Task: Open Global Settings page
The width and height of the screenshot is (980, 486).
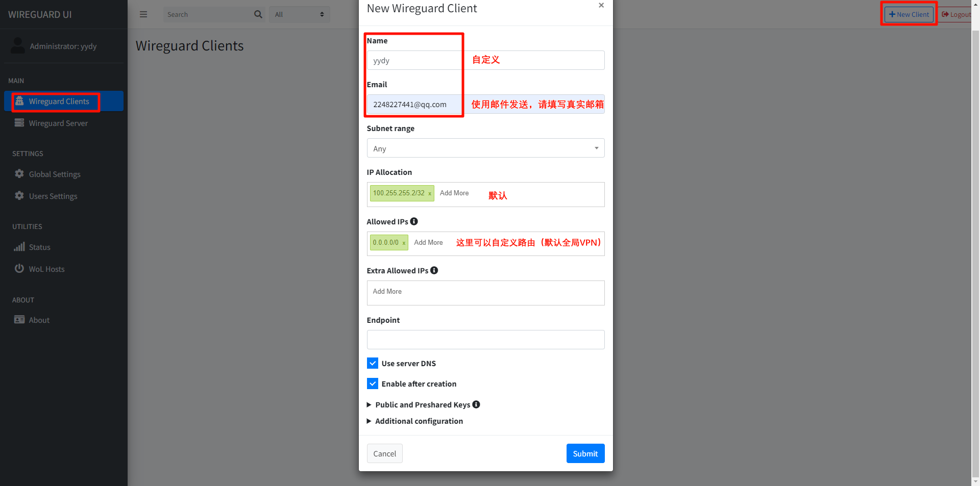Action: (x=64, y=174)
